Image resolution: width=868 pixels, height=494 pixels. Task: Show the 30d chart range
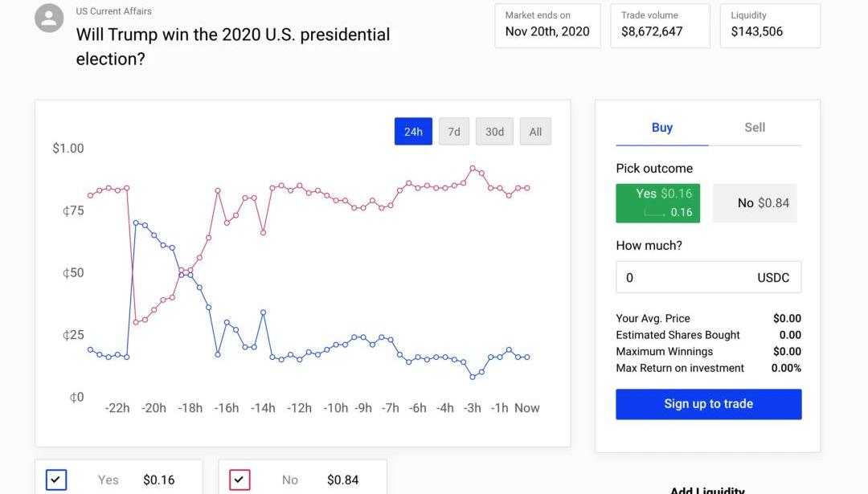point(494,132)
